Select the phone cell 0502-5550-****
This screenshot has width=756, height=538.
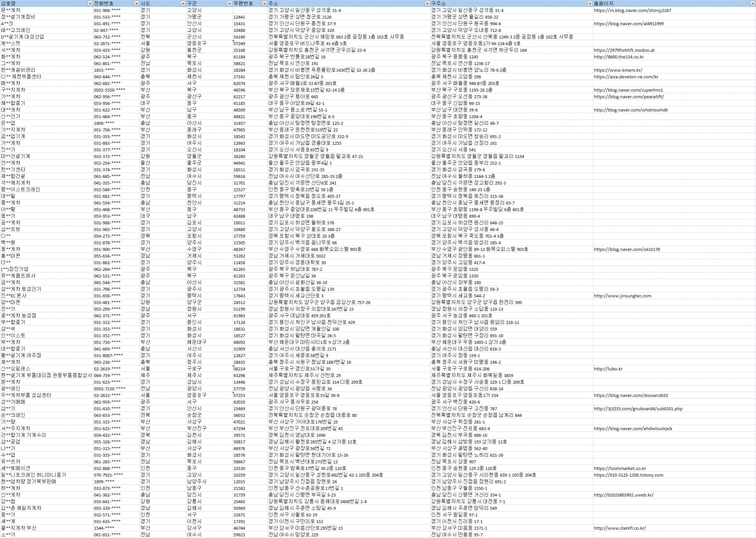pos(109,90)
